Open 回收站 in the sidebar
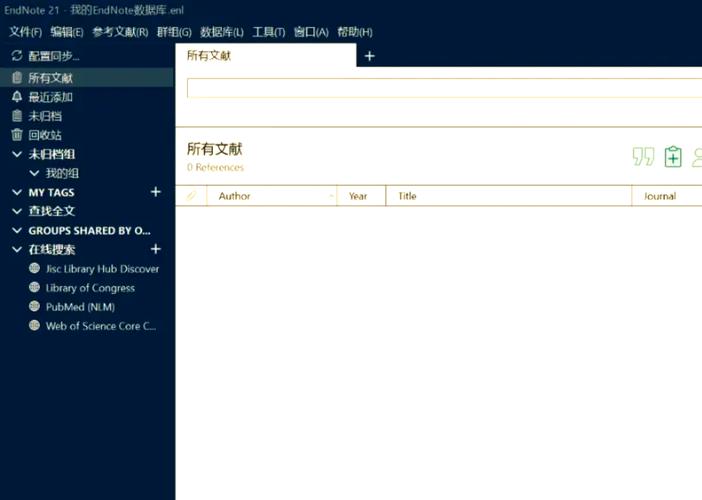 [45, 135]
